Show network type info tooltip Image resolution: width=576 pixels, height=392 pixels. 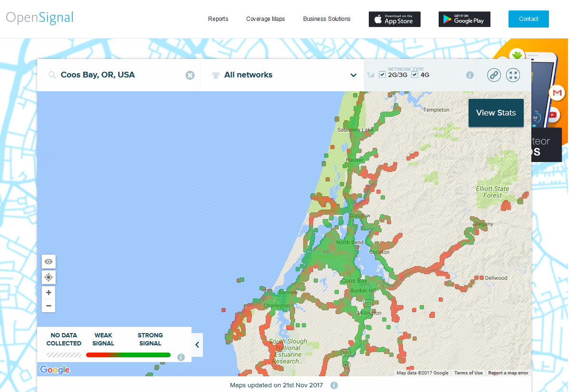tap(470, 75)
